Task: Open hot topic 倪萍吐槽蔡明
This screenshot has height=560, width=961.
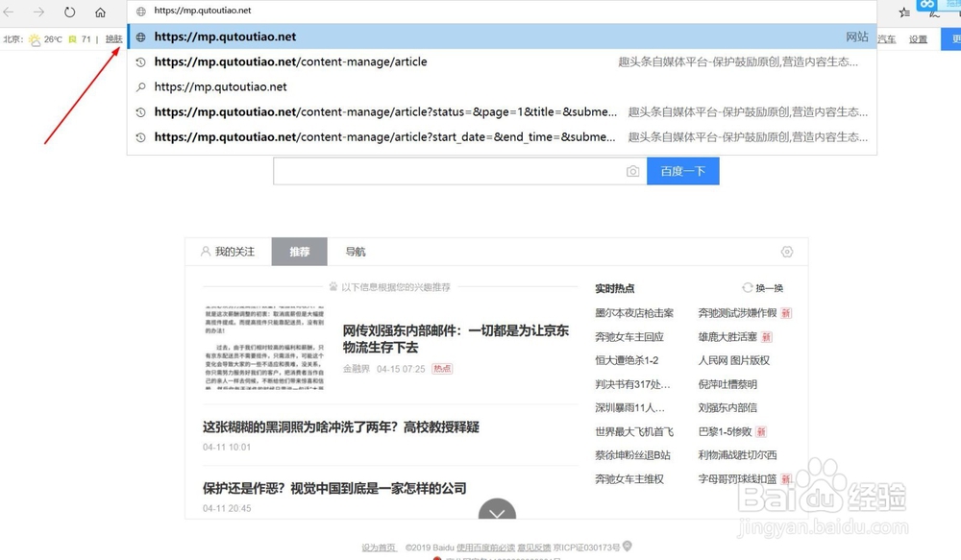Action: [727, 384]
